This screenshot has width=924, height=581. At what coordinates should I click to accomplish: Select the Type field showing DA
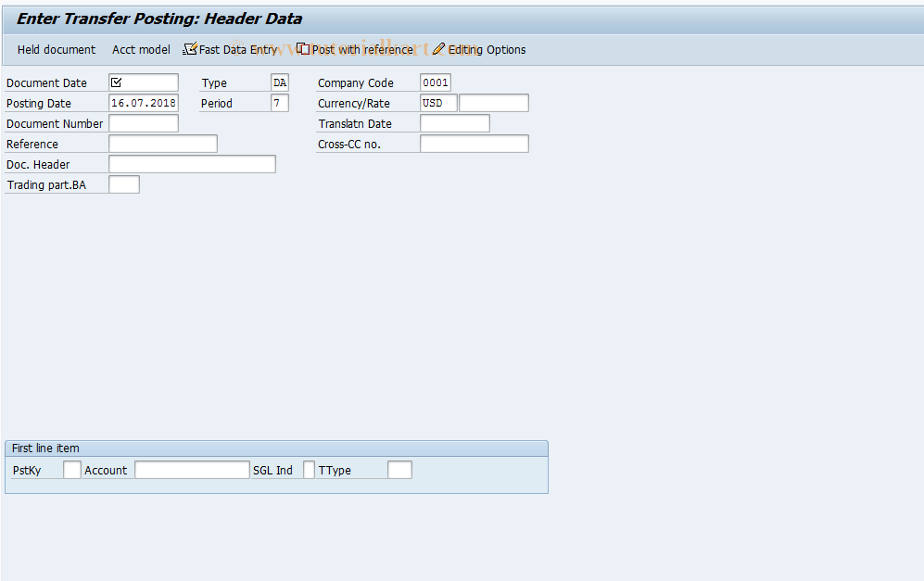pos(279,82)
